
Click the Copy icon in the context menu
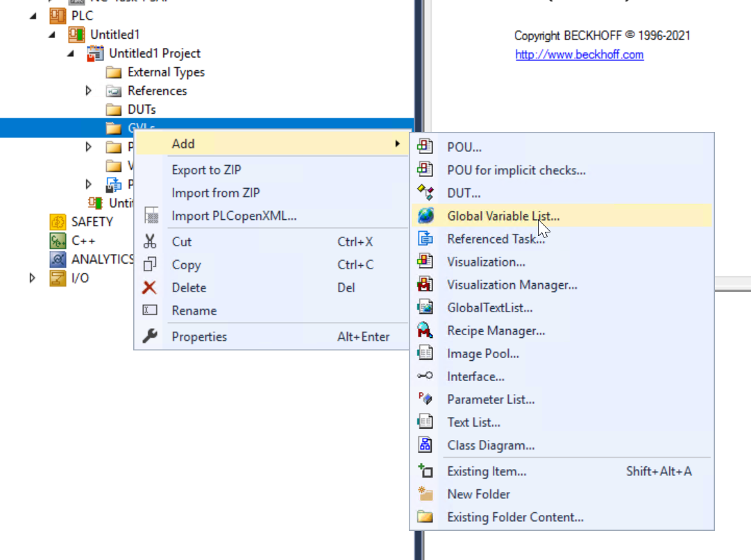point(150,264)
